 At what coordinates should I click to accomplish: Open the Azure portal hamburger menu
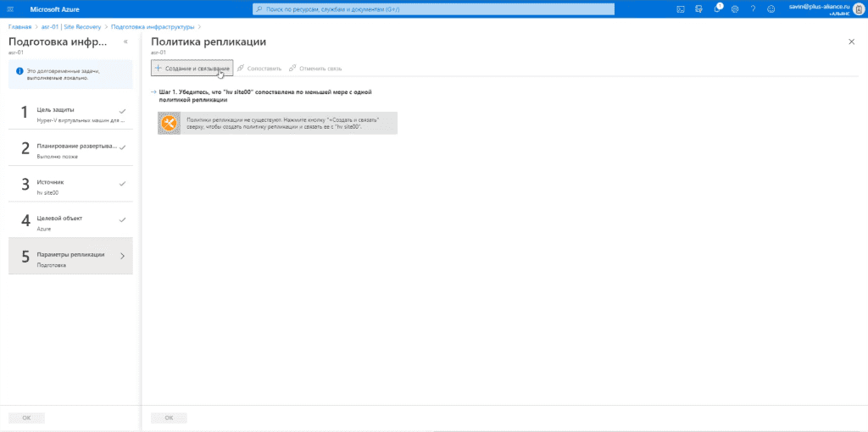[10, 9]
